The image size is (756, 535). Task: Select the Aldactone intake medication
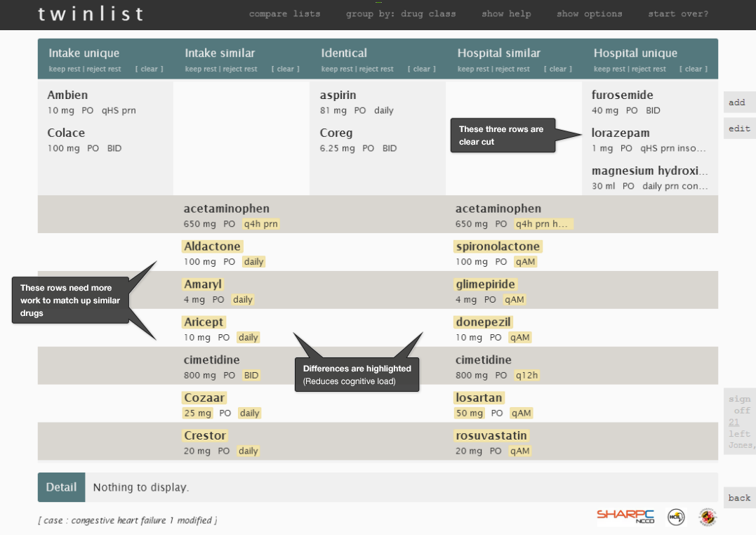(x=212, y=246)
